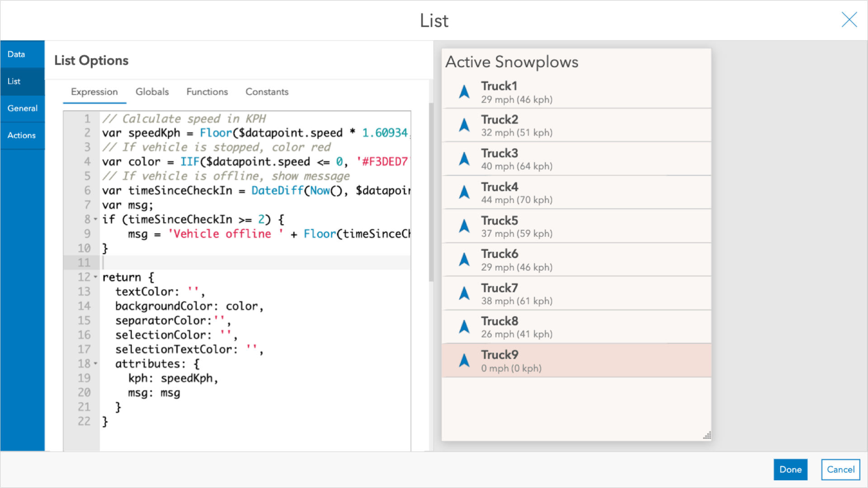This screenshot has width=868, height=488.
Task: Click the resize grip of the preview panel
Action: click(706, 436)
